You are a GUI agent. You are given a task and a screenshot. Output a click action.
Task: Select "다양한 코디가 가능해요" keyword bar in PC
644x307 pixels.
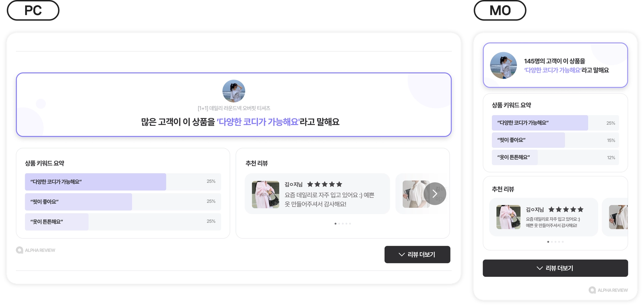pos(123,182)
